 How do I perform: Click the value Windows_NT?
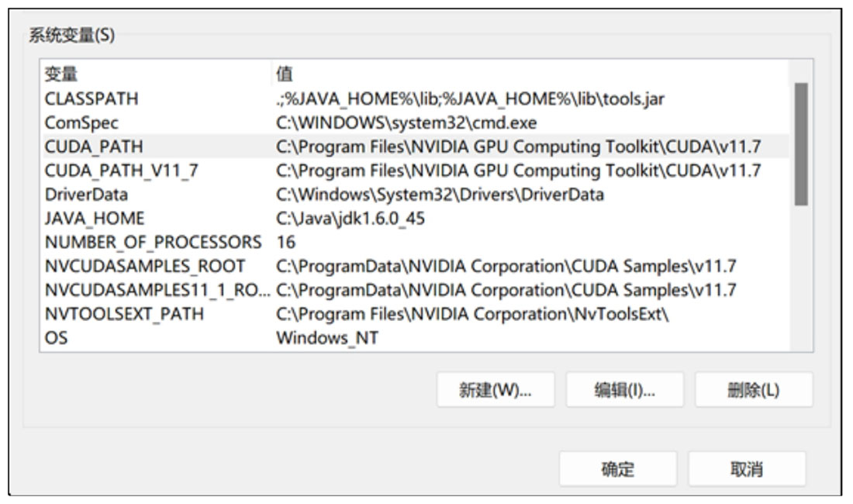point(327,338)
